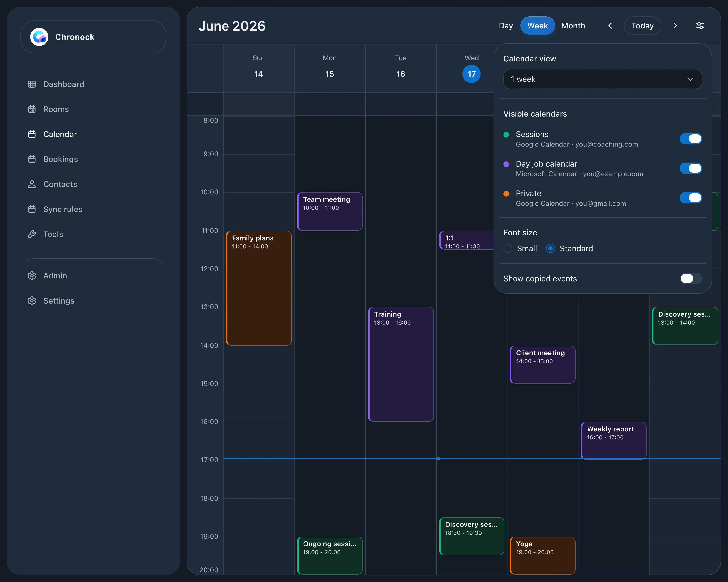Open the Training event on Tuesday

pyautogui.click(x=401, y=364)
